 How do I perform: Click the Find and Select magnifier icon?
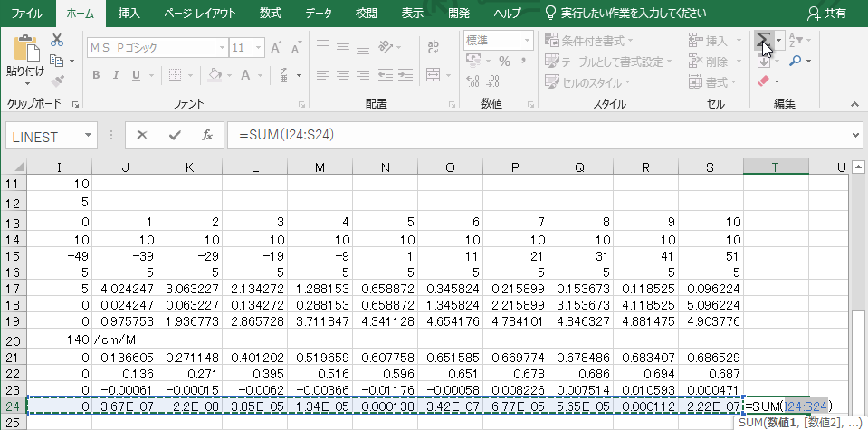tap(796, 61)
